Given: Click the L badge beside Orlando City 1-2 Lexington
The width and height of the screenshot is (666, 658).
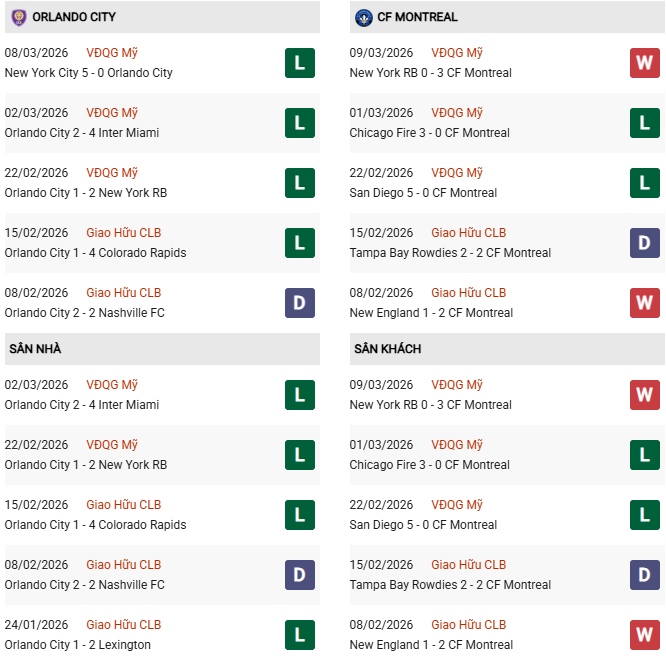Looking at the screenshot, I should coord(299,635).
